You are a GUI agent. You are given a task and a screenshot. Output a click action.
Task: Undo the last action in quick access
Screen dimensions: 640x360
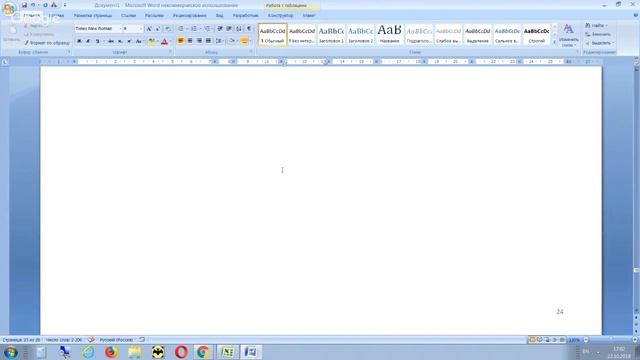click(x=33, y=5)
